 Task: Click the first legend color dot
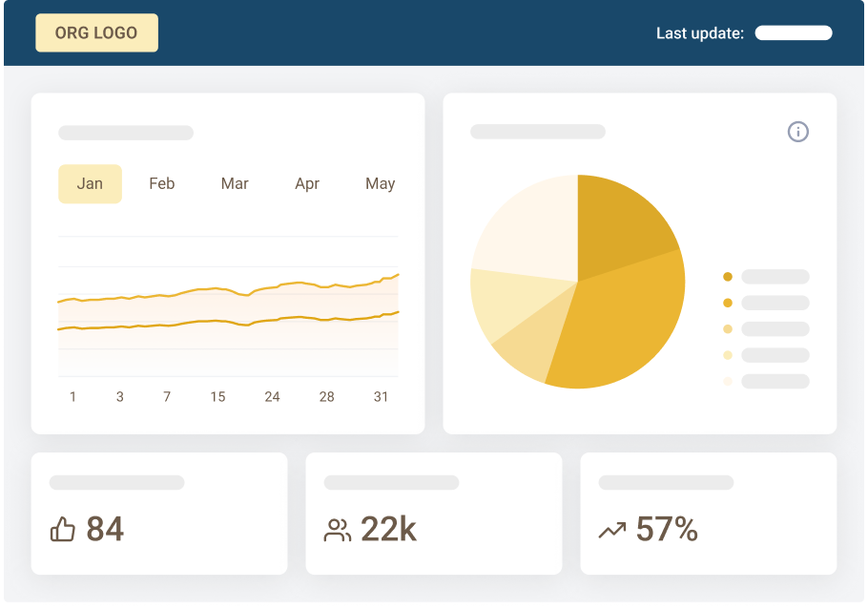(x=728, y=277)
